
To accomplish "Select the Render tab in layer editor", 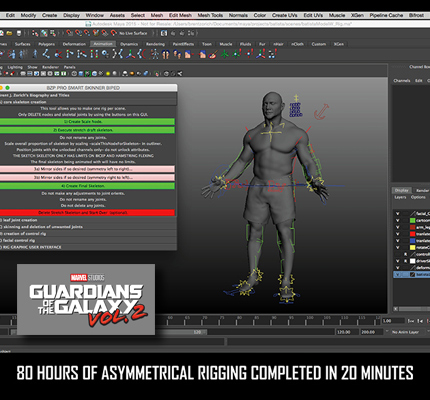I will pyautogui.click(x=422, y=190).
